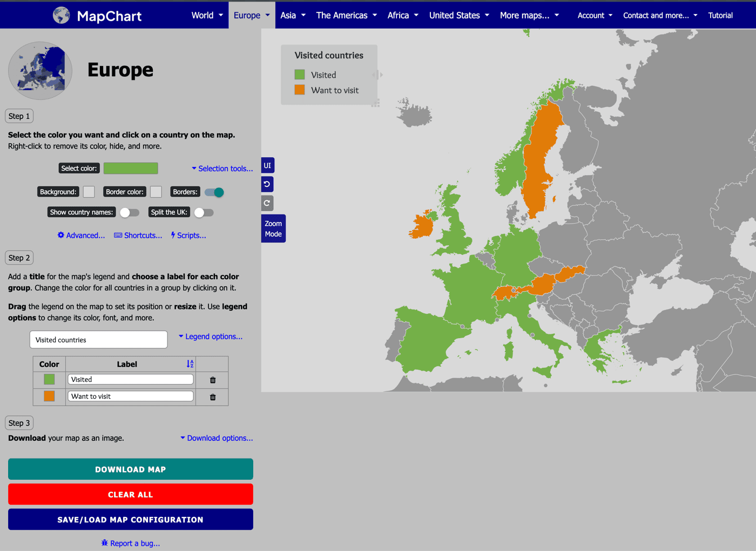Click the redo arrow icon beside the map

(267, 203)
